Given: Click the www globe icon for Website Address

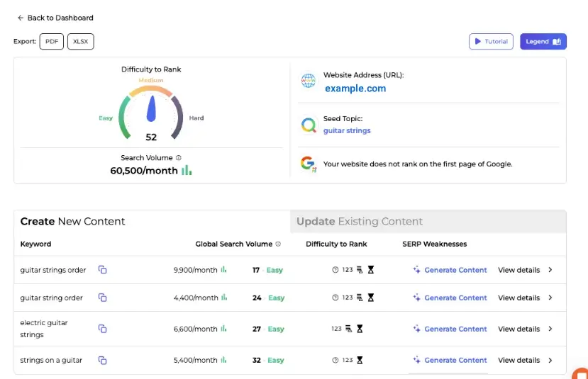Looking at the screenshot, I should 309,81.
